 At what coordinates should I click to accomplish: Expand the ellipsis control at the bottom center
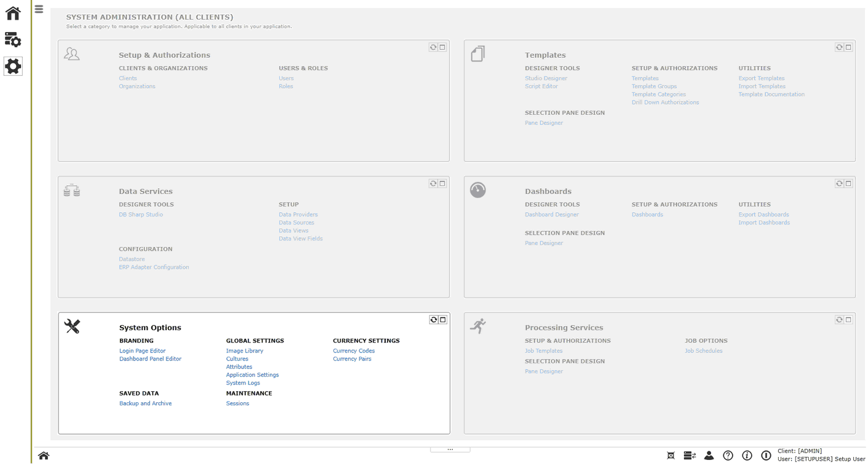450,449
